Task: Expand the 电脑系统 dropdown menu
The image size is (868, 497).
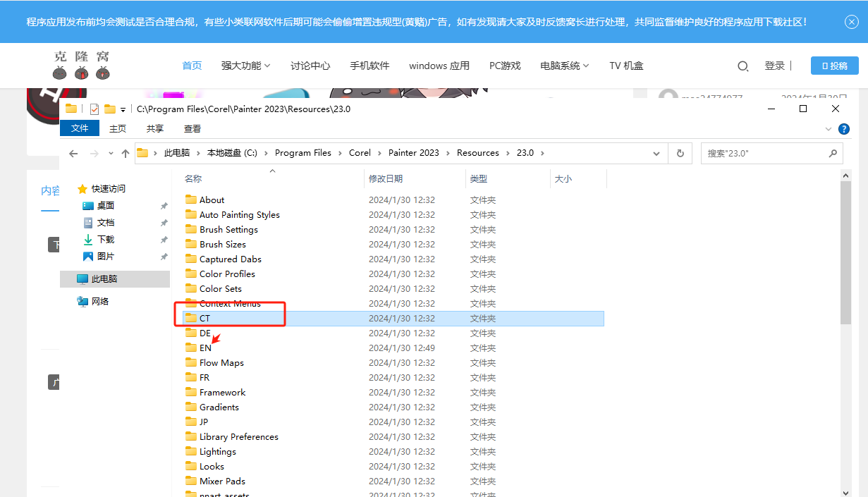Action: click(x=565, y=66)
